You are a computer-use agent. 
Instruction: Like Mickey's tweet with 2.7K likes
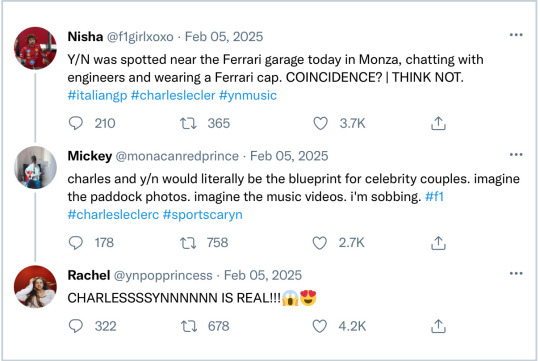[320, 243]
